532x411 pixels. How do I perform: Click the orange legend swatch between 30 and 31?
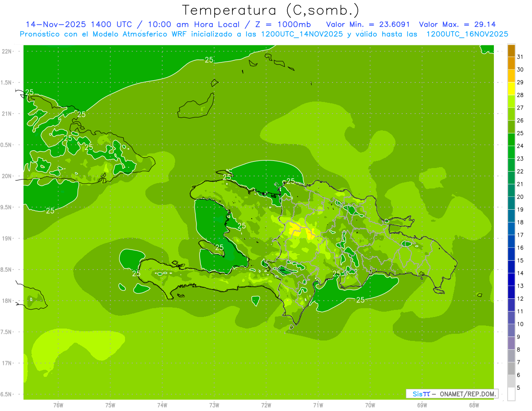pos(511,63)
